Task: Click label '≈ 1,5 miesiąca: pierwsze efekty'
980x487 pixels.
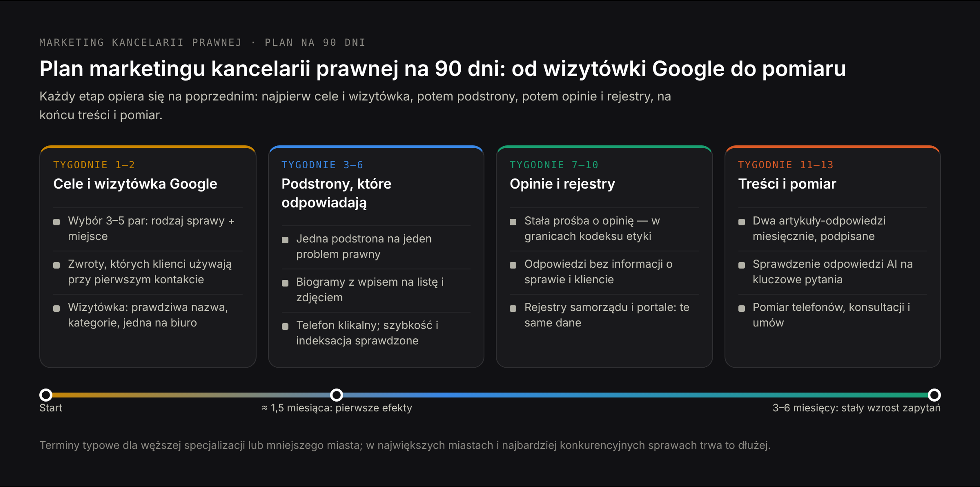Action: coord(337,408)
